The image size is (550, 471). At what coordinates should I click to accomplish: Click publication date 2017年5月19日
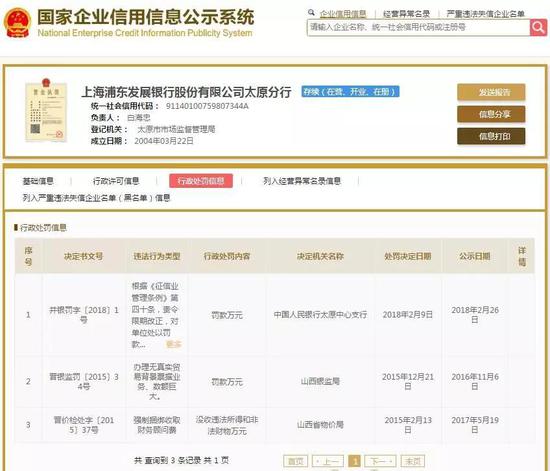(x=475, y=425)
